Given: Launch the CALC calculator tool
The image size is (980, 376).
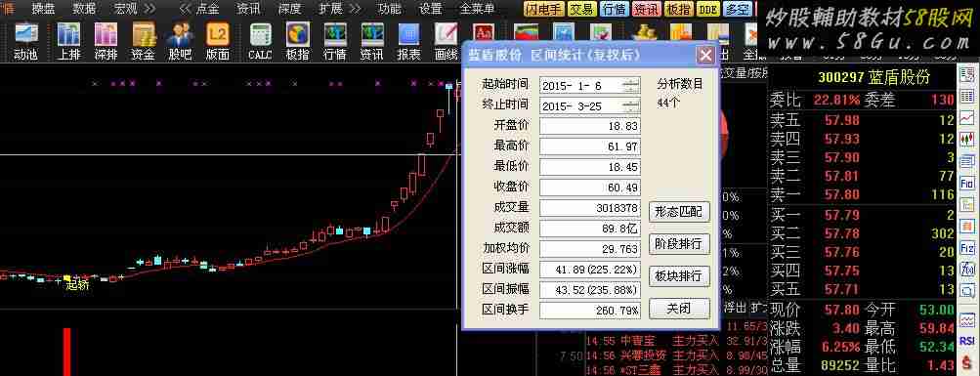Looking at the screenshot, I should click(260, 41).
